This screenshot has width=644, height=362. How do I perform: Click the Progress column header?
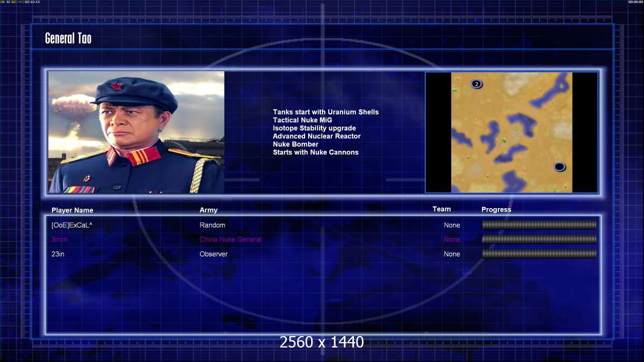496,209
